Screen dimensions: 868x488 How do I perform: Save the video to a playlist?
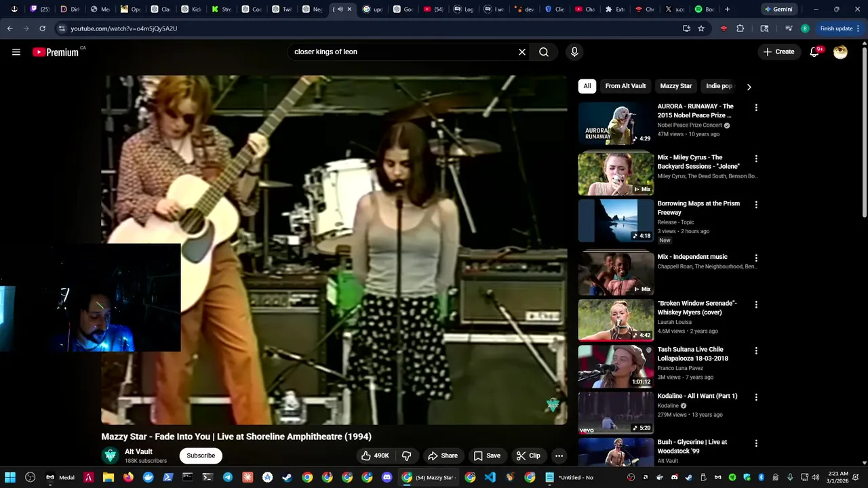[487, 455]
